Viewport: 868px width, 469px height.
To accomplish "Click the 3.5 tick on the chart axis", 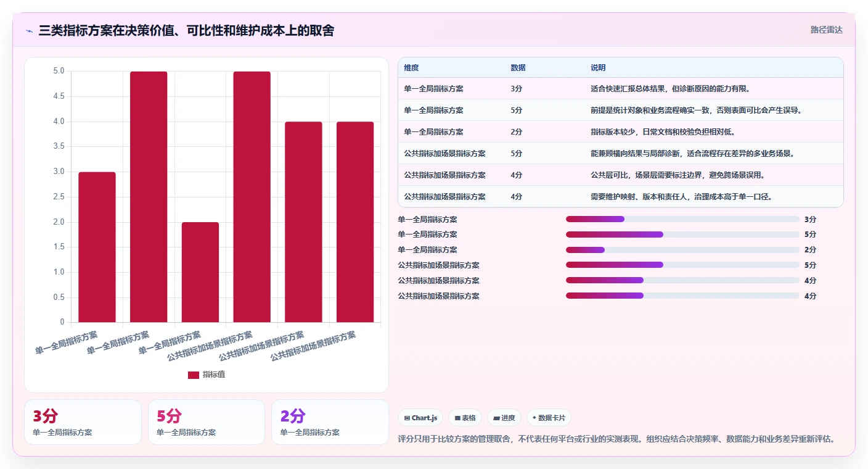I will 59,146.
